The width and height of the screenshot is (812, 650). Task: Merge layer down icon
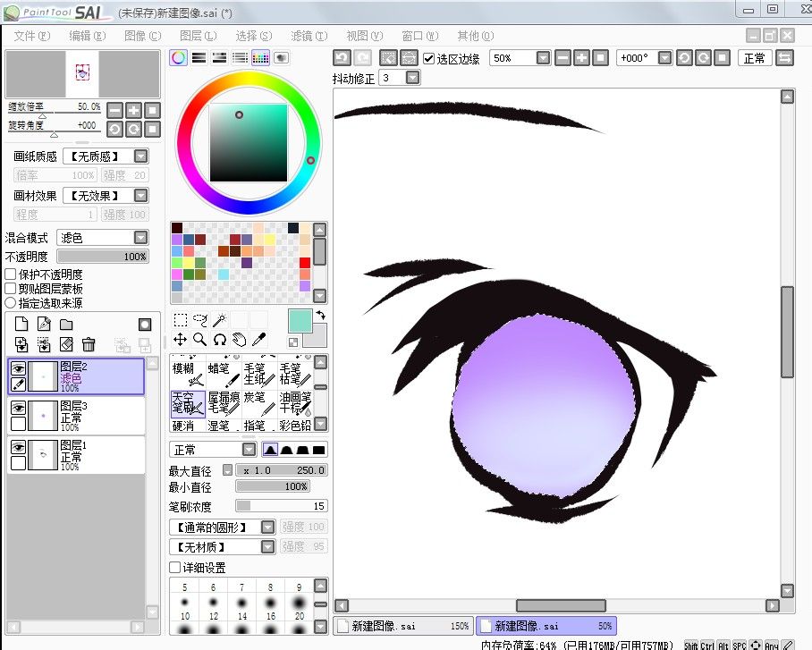point(44,344)
